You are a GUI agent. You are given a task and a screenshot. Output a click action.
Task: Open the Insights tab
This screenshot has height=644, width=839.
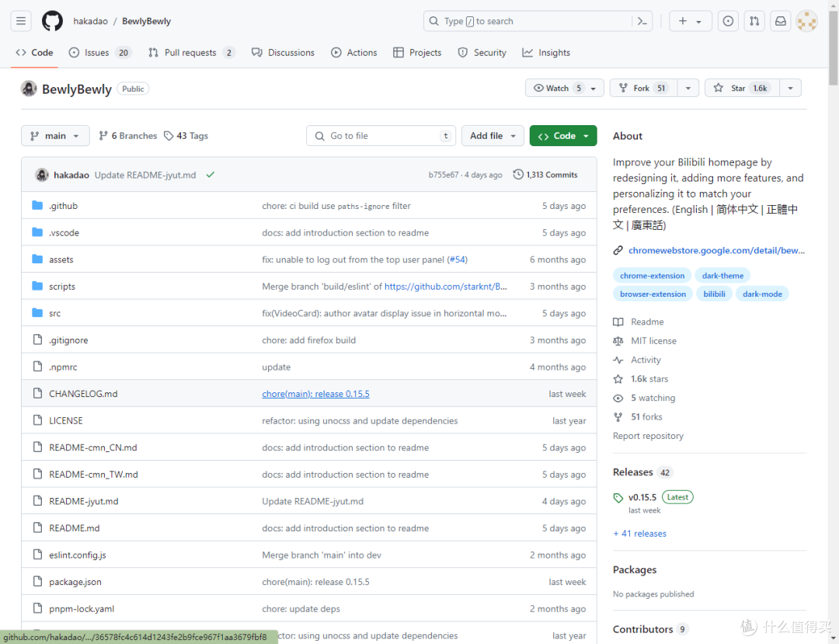click(x=546, y=52)
